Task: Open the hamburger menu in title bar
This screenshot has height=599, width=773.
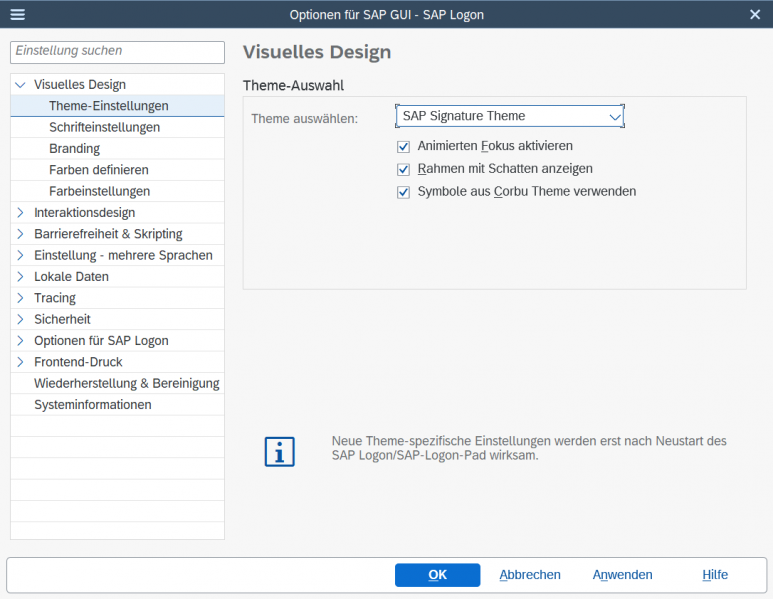Action: (x=18, y=15)
